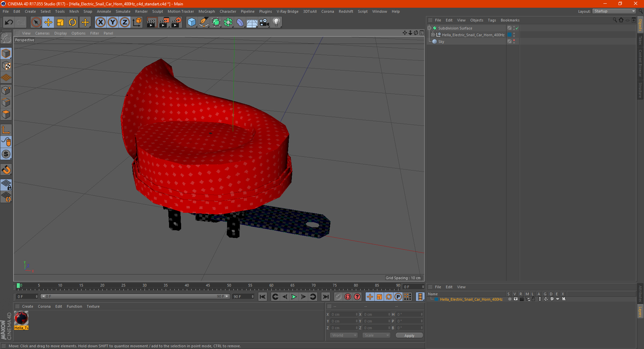Open the MoGraph menu

(x=207, y=11)
